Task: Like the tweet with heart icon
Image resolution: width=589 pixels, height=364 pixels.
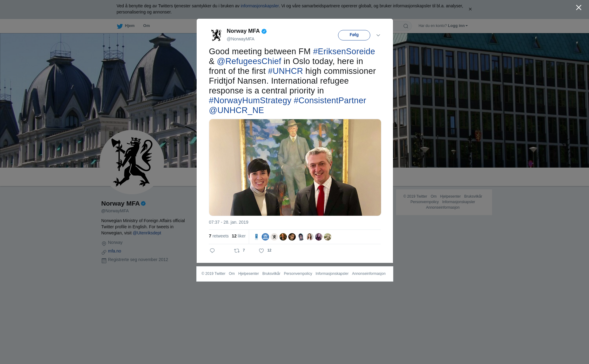Action: 261,251
